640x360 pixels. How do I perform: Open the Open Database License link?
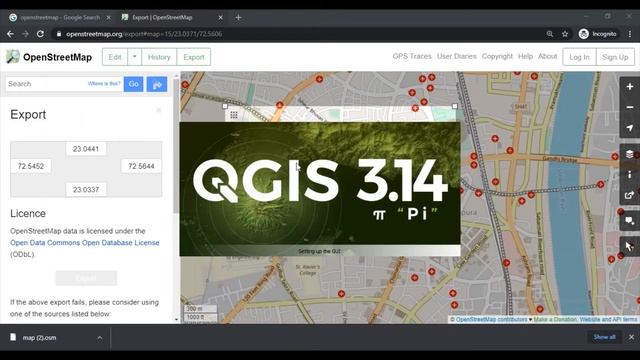tap(84, 242)
